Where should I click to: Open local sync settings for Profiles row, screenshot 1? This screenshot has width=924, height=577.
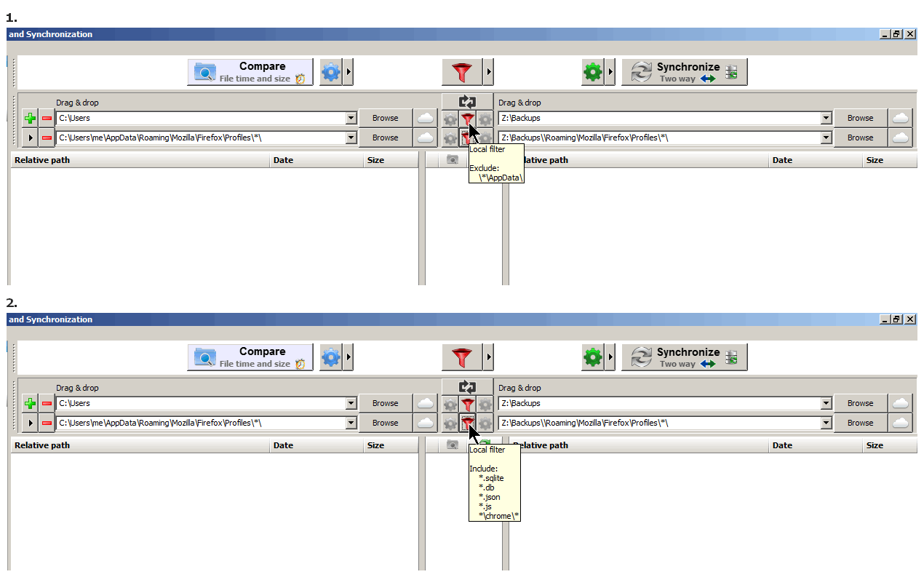pyautogui.click(x=485, y=138)
